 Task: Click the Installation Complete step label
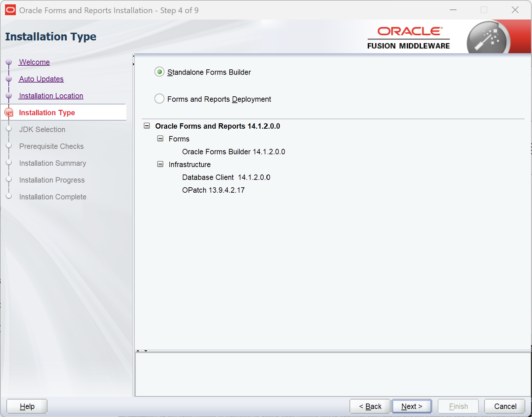click(53, 197)
